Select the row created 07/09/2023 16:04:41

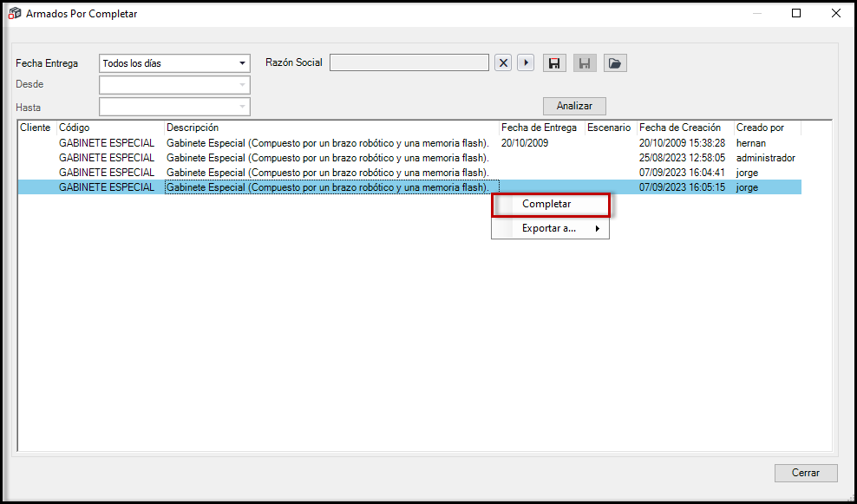[x=410, y=173]
